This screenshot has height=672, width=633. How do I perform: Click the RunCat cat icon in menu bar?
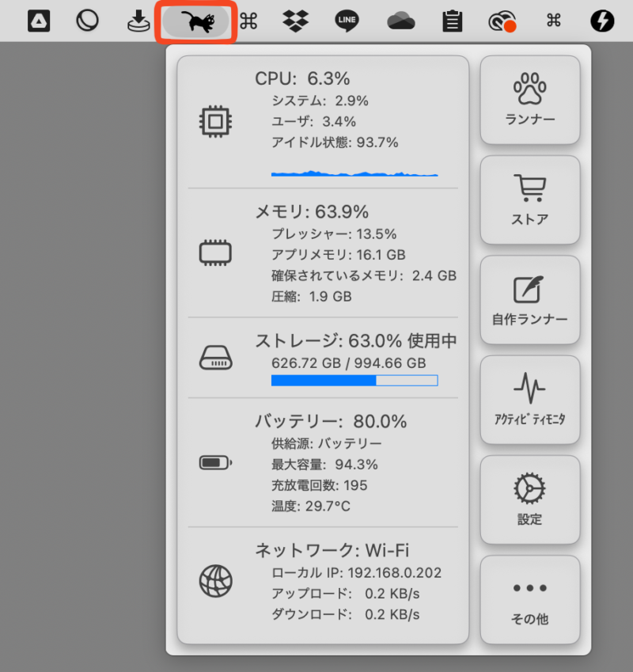point(196,21)
